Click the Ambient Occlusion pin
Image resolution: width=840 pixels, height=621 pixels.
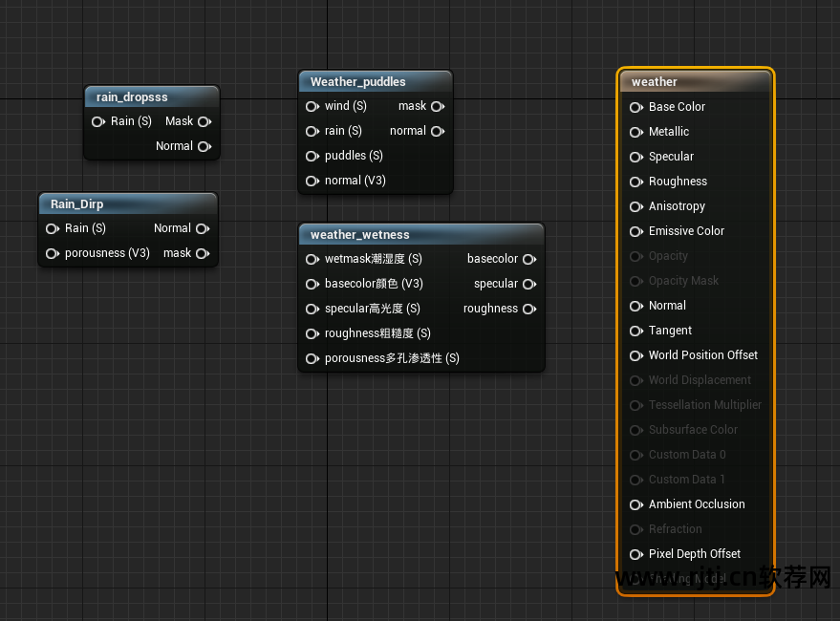(635, 504)
